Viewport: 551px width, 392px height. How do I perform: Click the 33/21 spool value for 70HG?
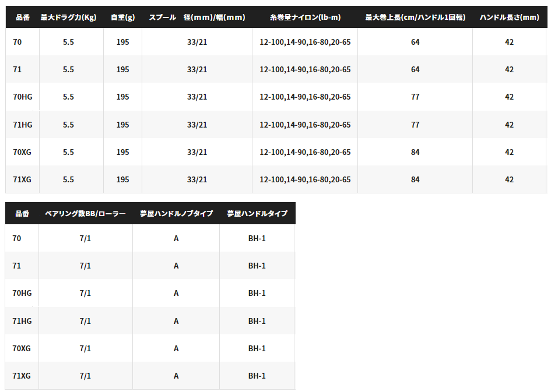pos(197,97)
